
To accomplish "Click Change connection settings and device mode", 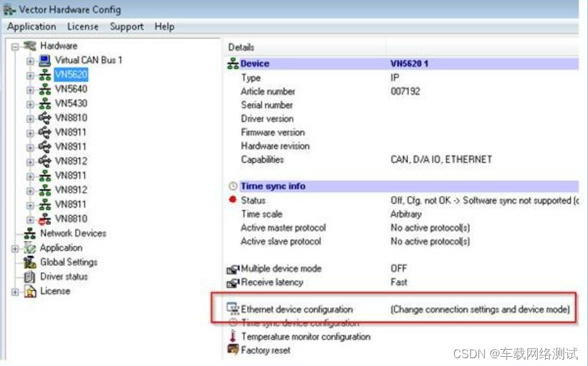I will click(x=480, y=309).
